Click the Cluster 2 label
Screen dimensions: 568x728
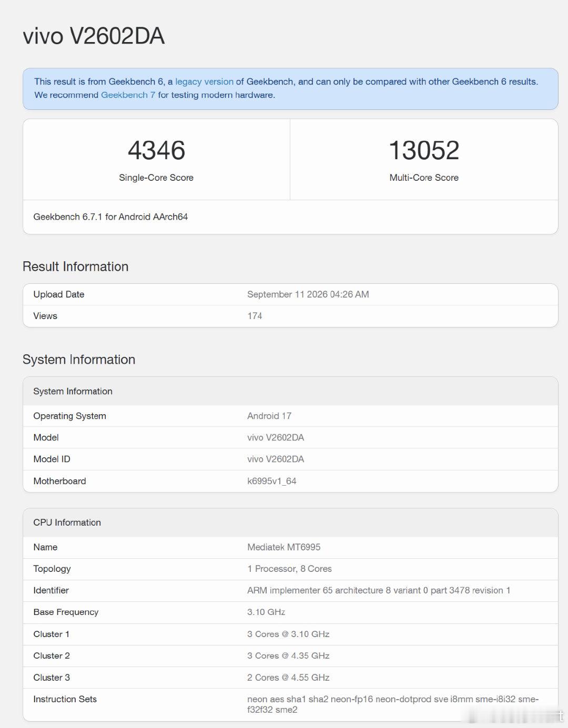coord(52,655)
